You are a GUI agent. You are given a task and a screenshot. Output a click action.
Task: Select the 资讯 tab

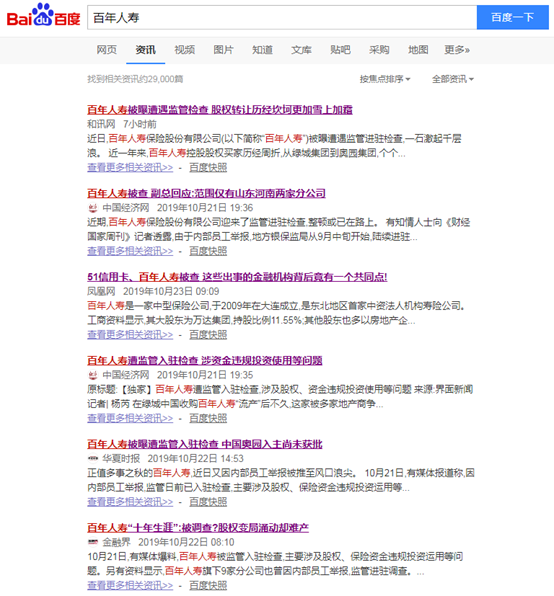(146, 50)
